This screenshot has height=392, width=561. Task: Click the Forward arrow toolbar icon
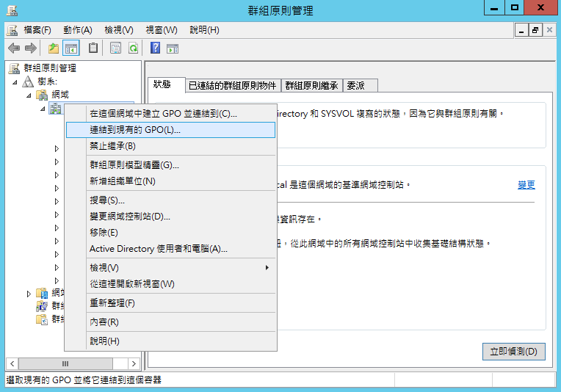[30, 48]
